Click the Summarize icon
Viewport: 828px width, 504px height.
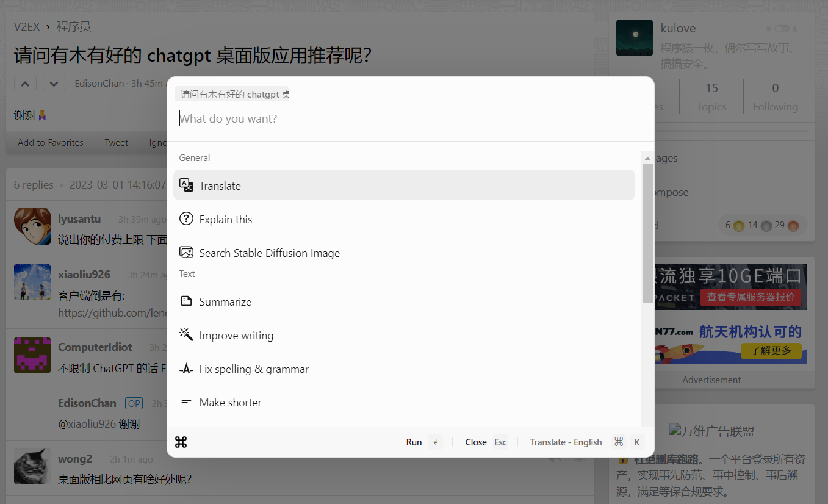pyautogui.click(x=186, y=301)
